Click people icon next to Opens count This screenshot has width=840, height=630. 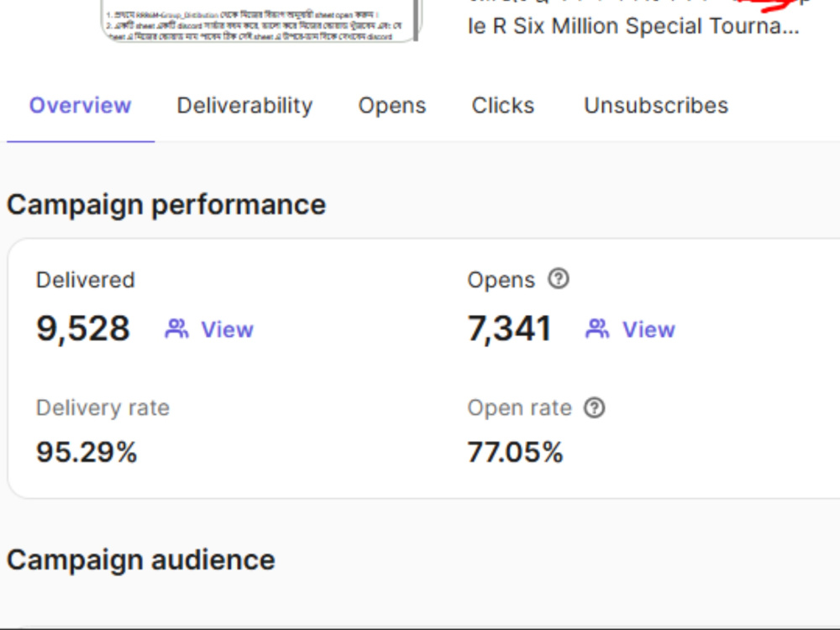[598, 329]
